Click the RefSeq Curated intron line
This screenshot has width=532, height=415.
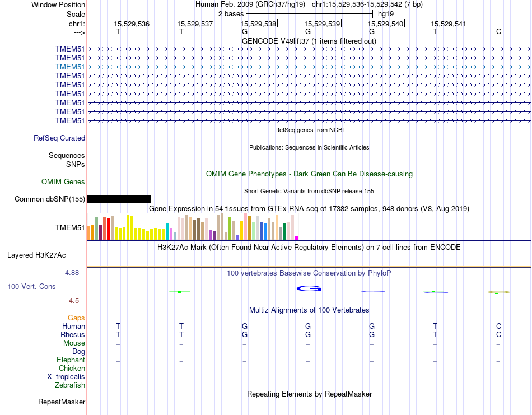(309, 138)
